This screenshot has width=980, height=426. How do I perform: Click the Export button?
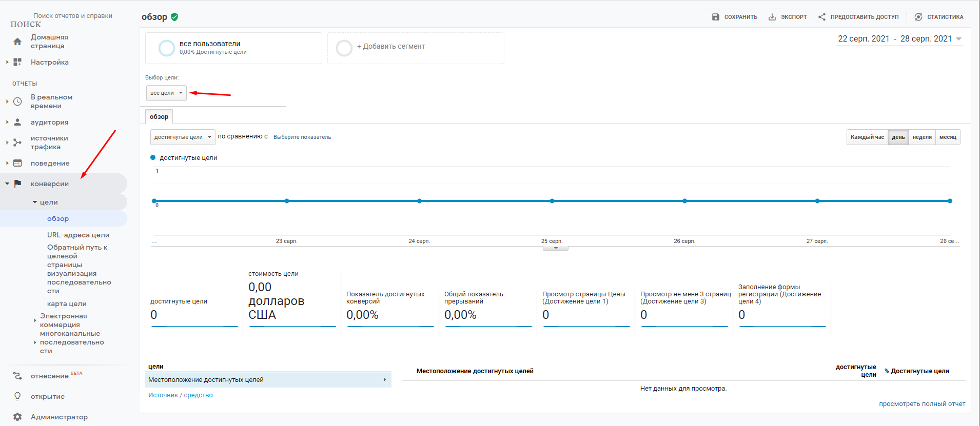point(788,17)
